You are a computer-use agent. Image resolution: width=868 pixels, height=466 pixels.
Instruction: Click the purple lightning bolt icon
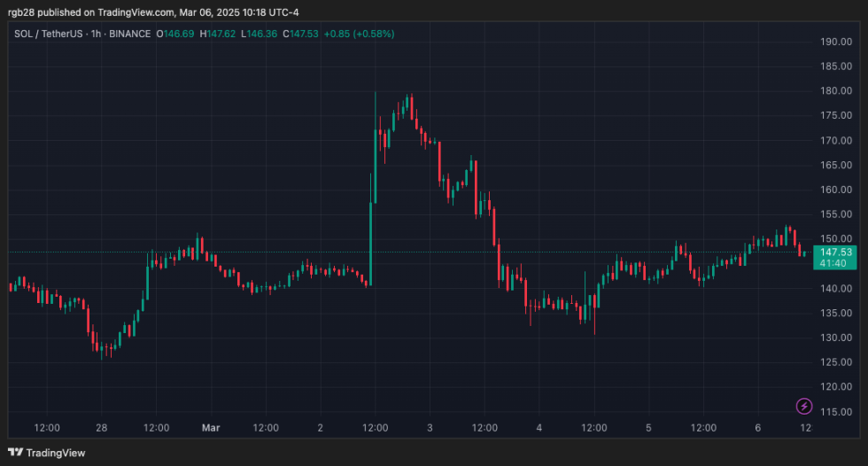pos(803,407)
